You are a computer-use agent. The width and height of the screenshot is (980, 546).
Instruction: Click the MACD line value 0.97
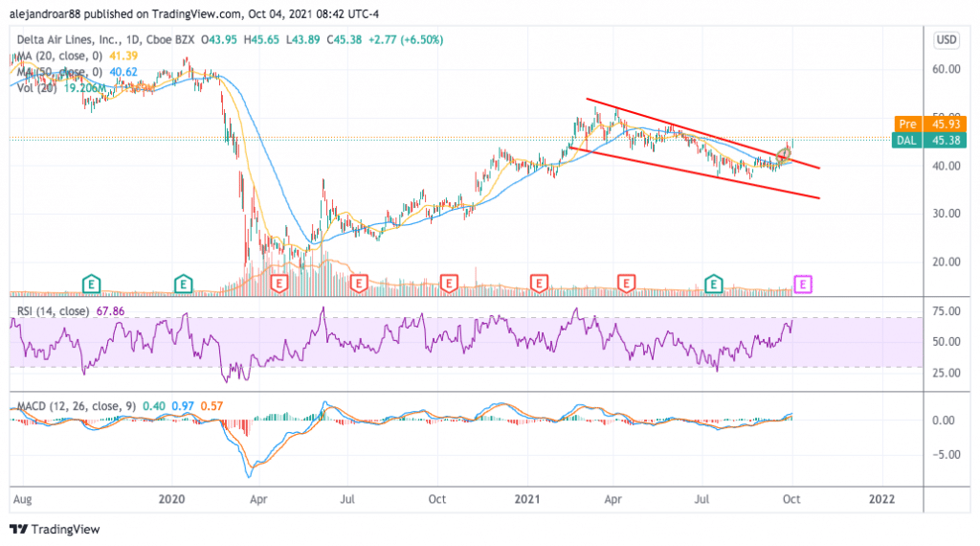point(183,406)
